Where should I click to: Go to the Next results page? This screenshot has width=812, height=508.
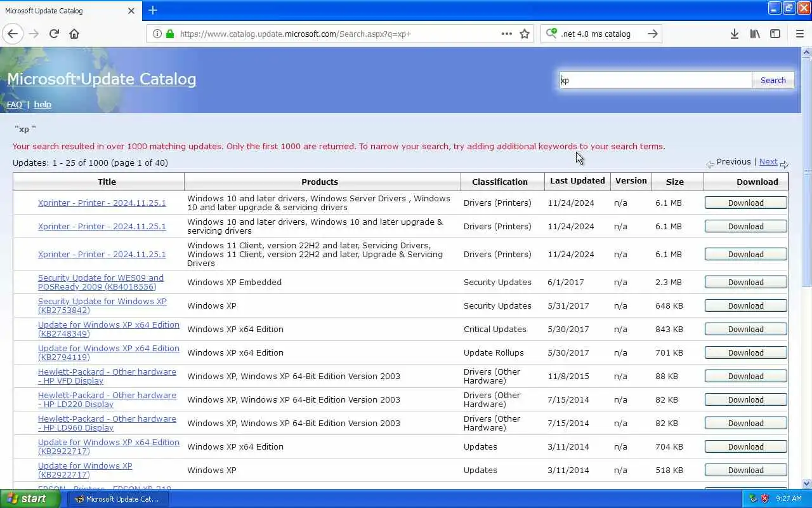click(768, 162)
